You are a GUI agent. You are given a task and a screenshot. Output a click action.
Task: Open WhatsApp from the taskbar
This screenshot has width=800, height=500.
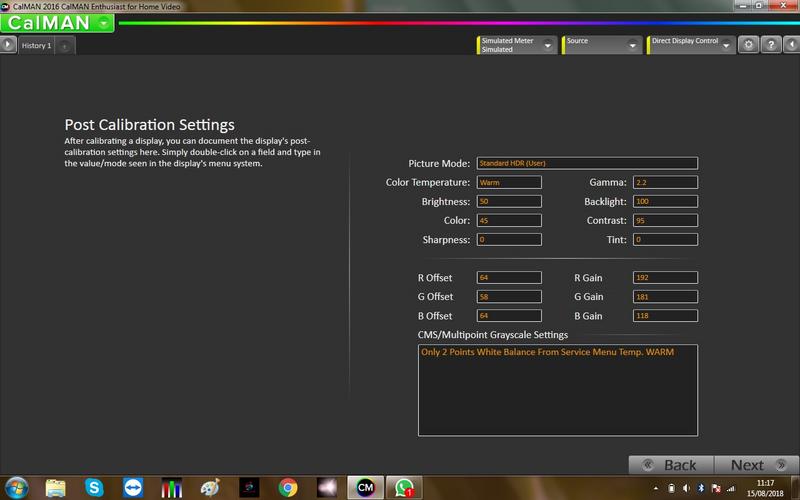[x=404, y=488]
